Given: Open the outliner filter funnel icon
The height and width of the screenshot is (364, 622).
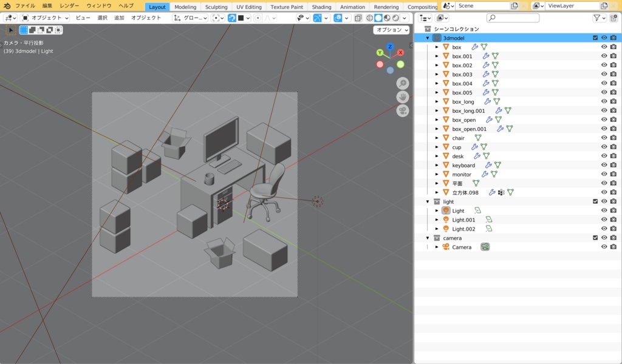Looking at the screenshot, I should [x=598, y=17].
